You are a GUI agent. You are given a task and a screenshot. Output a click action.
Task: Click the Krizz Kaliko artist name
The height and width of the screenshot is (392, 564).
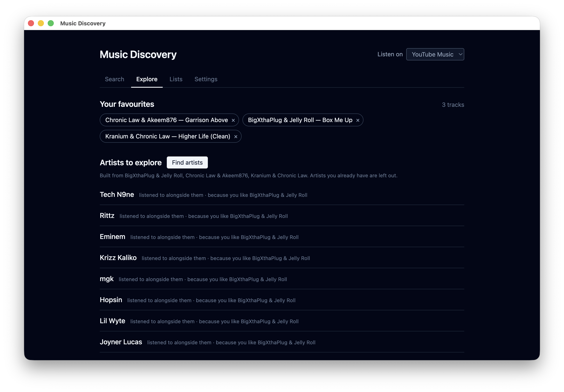click(x=118, y=258)
